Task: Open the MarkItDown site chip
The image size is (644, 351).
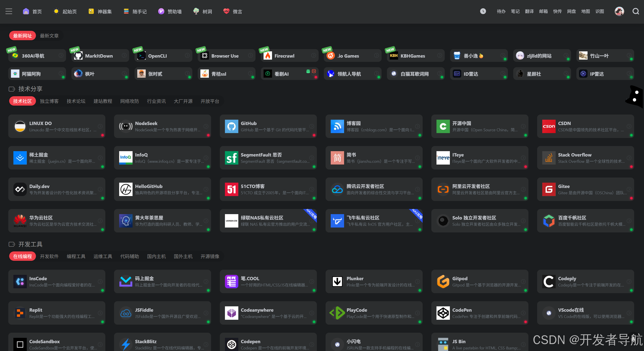Action: click(100, 56)
